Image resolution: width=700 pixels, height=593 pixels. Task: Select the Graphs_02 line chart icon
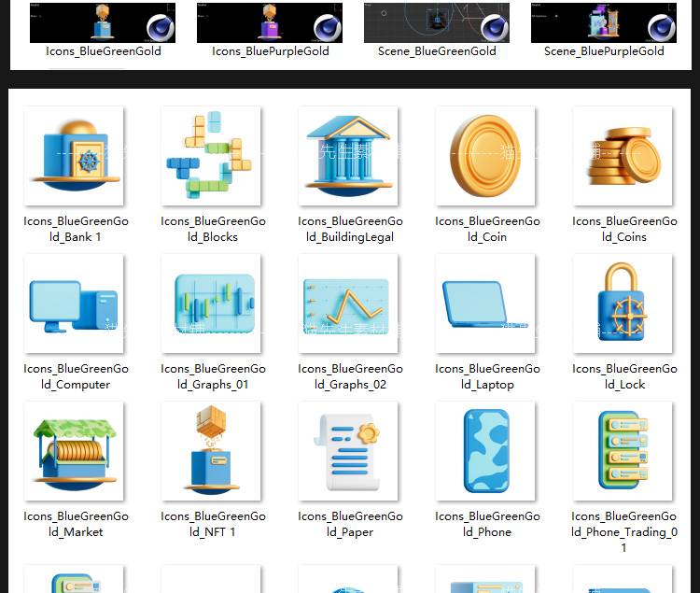pos(348,304)
